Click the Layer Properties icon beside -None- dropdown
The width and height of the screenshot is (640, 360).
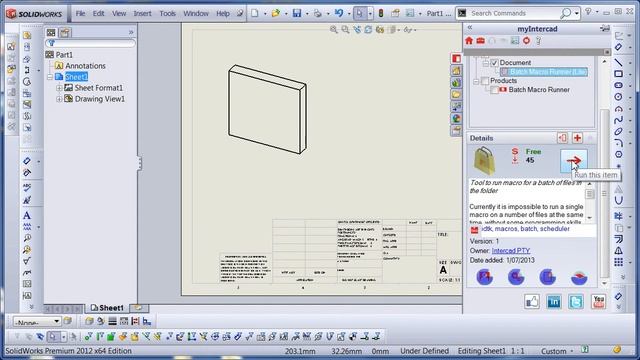pyautogui.click(x=68, y=321)
